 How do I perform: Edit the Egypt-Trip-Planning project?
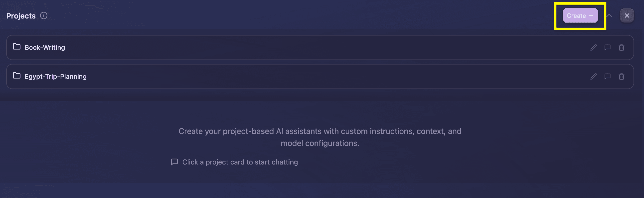pos(594,76)
